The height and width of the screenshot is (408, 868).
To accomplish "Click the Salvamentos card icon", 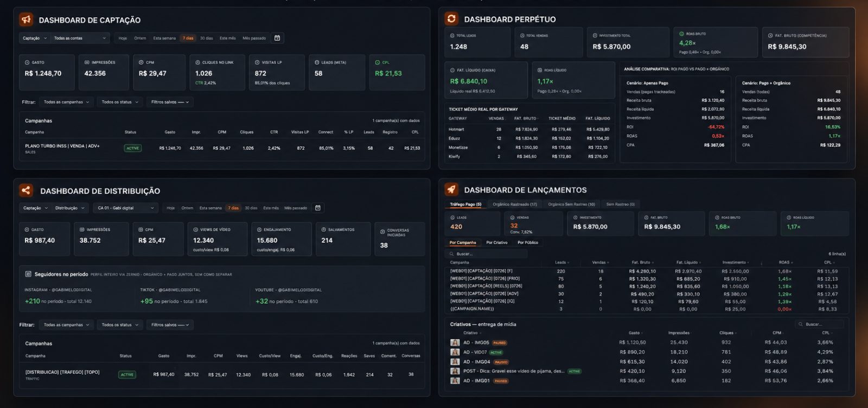I will pyautogui.click(x=323, y=229).
